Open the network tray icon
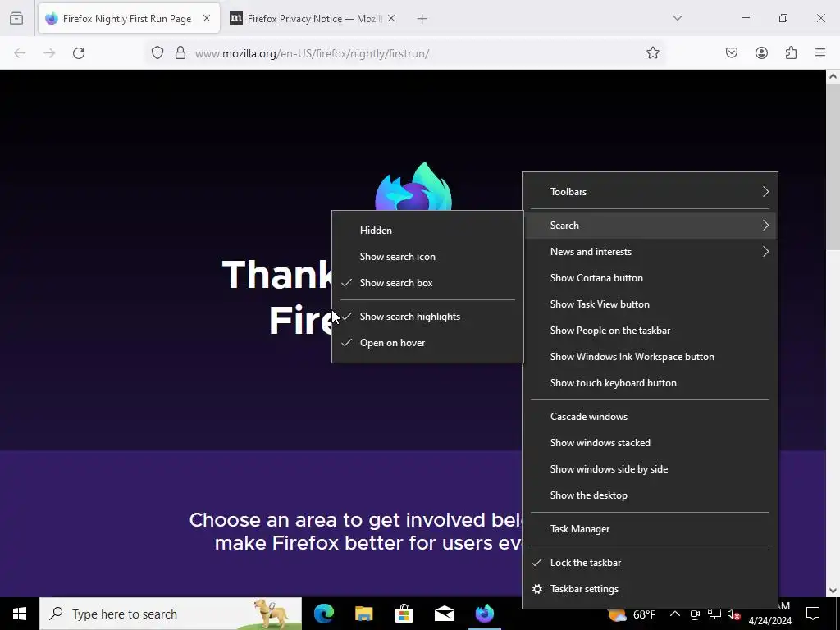The height and width of the screenshot is (630, 840). pyautogui.click(x=714, y=614)
